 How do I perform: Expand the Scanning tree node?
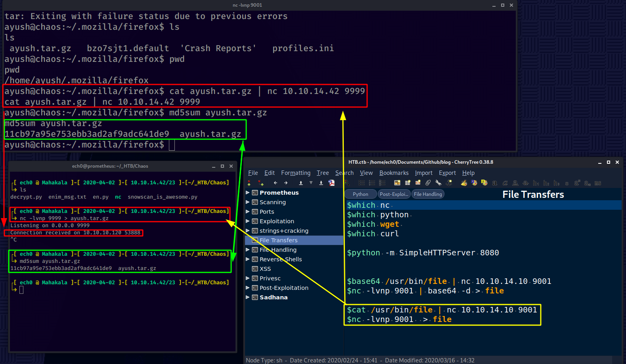pos(248,202)
